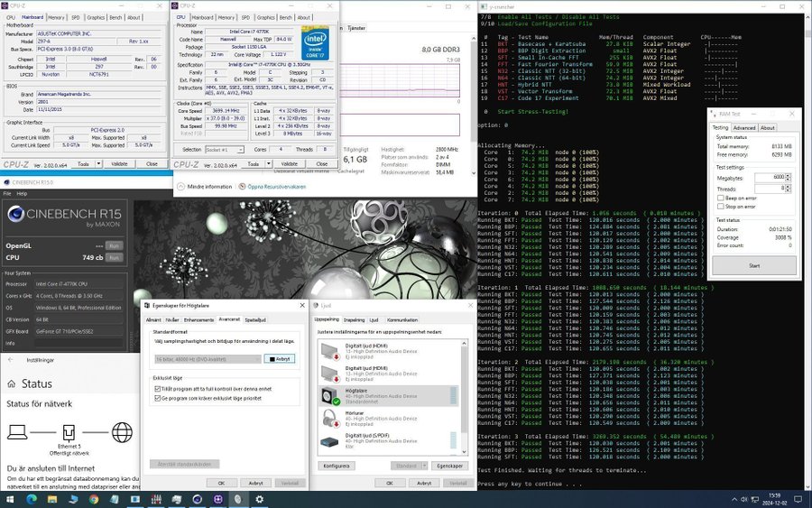
Task: Click the y-cruncher console vertical scrollbar
Action: click(807, 252)
